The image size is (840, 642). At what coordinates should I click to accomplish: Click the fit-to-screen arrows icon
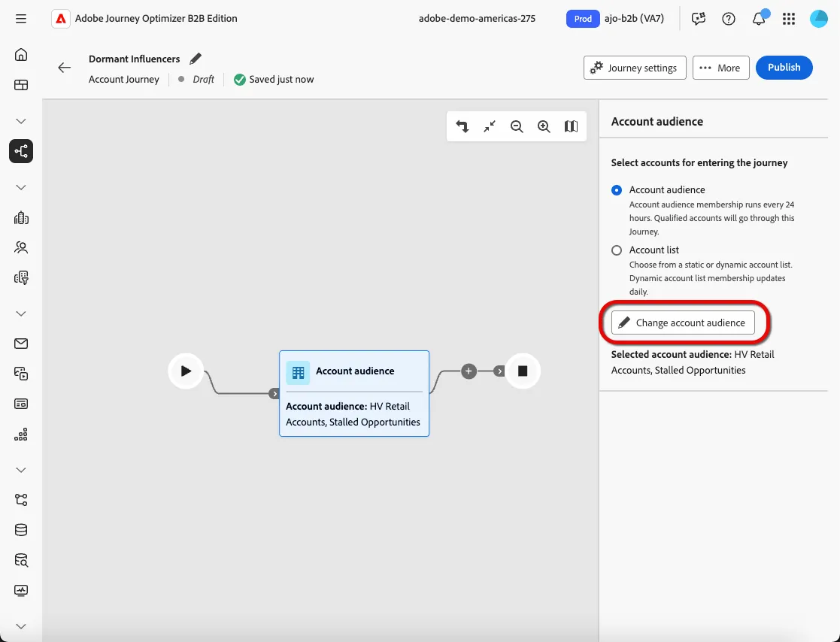[x=489, y=126]
